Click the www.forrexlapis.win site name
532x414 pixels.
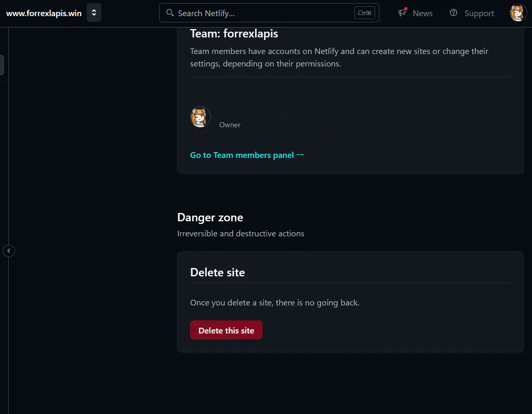pos(44,13)
